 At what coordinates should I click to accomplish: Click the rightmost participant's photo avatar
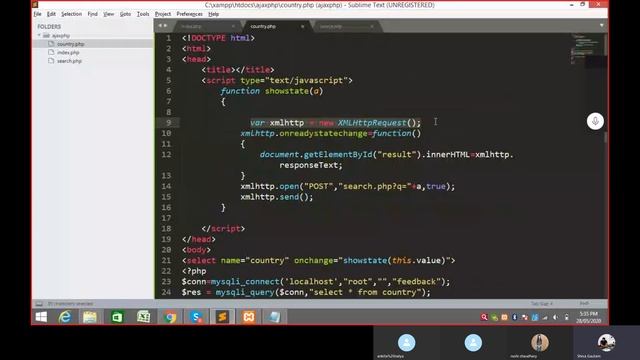(606, 342)
